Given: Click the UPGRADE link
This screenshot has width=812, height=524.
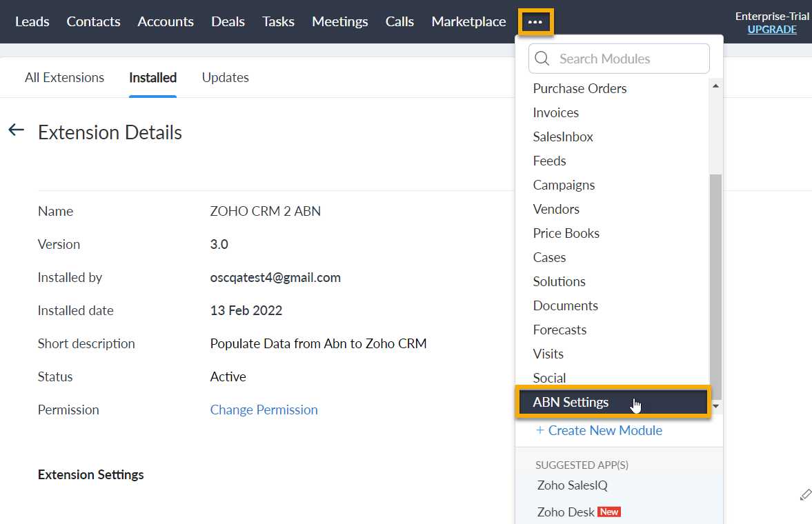Looking at the screenshot, I should point(772,30).
